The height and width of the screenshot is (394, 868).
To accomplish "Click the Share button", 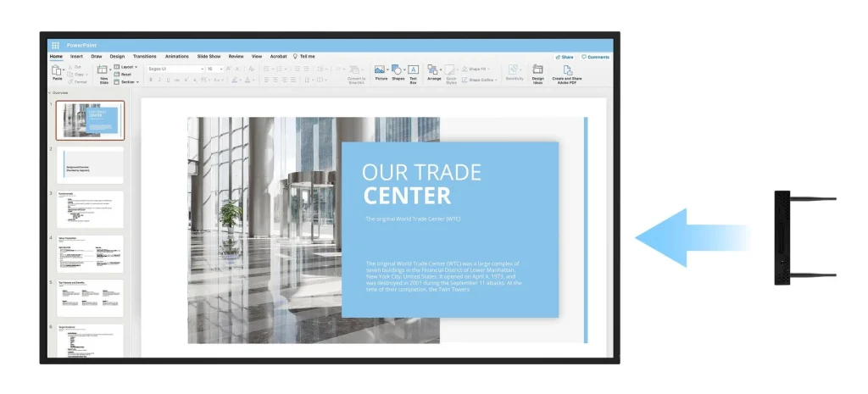I will 564,57.
